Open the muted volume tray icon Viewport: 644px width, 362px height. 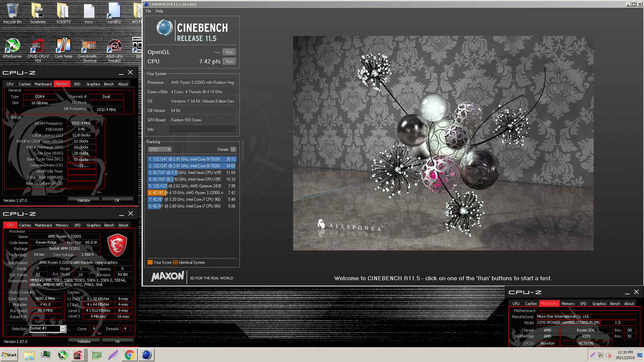click(609, 355)
